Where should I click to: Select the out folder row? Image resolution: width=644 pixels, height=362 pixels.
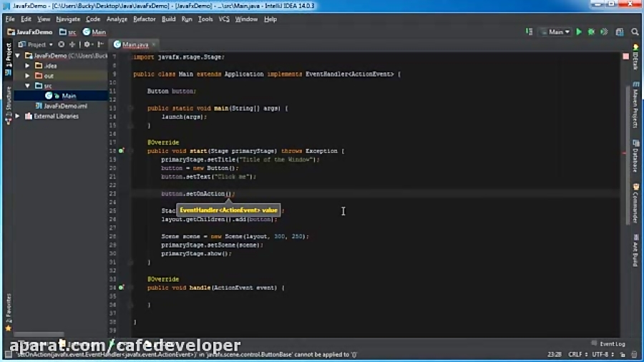(x=61, y=76)
